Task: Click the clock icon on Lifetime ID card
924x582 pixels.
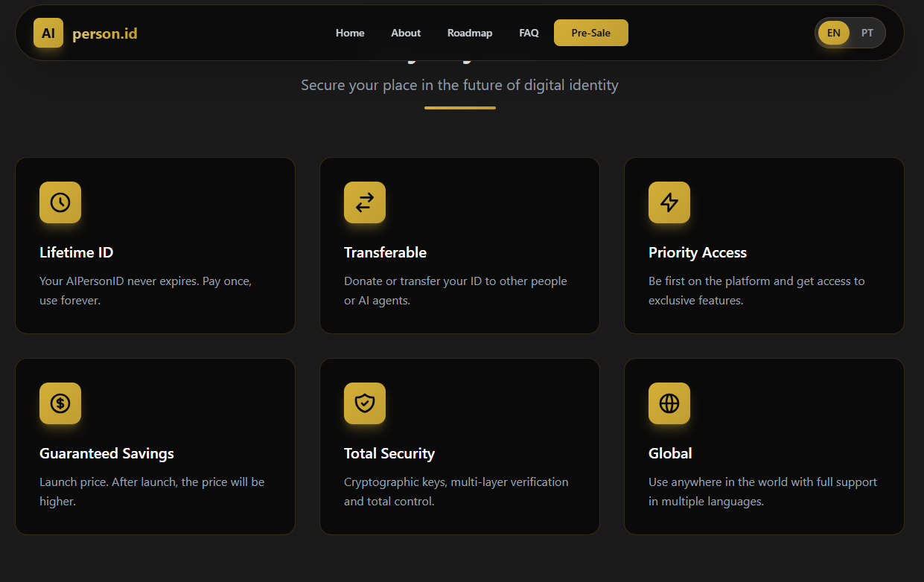Action: click(x=60, y=202)
